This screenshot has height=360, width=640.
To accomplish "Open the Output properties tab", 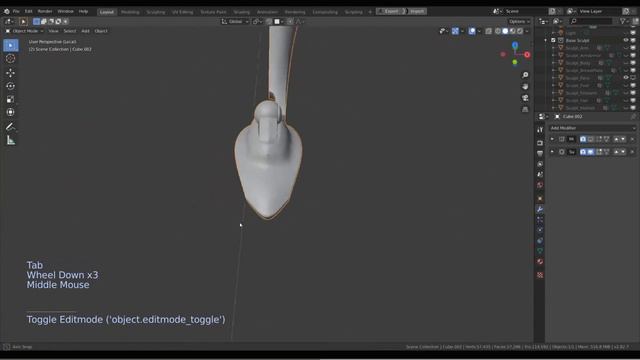I will [540, 153].
